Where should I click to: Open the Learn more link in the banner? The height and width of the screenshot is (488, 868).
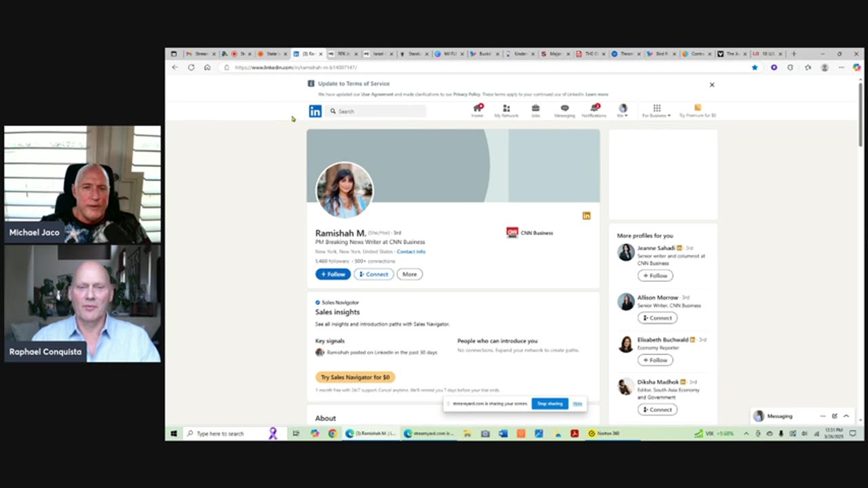click(597, 94)
